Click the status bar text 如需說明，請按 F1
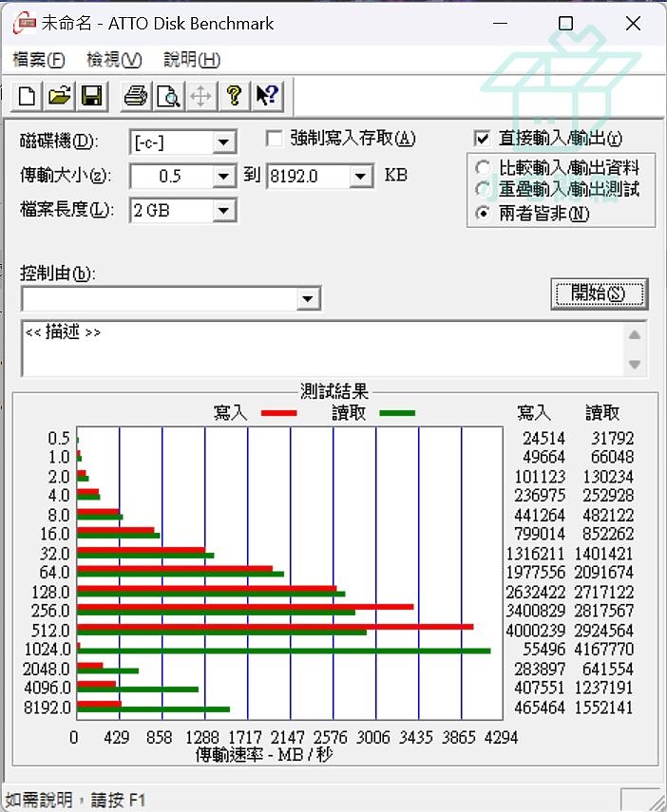 pyautogui.click(x=75, y=800)
